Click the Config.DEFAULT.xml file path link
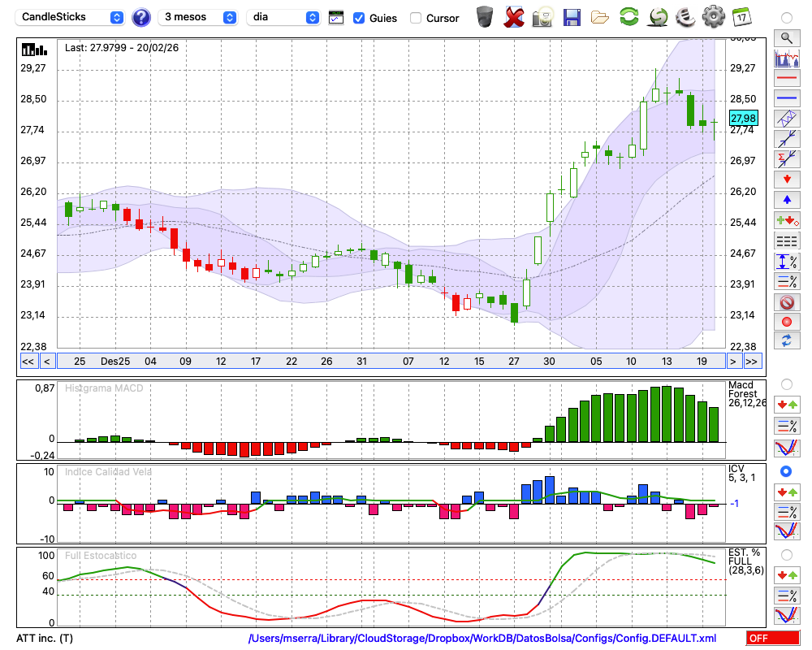The width and height of the screenshot is (812, 650). 482,639
